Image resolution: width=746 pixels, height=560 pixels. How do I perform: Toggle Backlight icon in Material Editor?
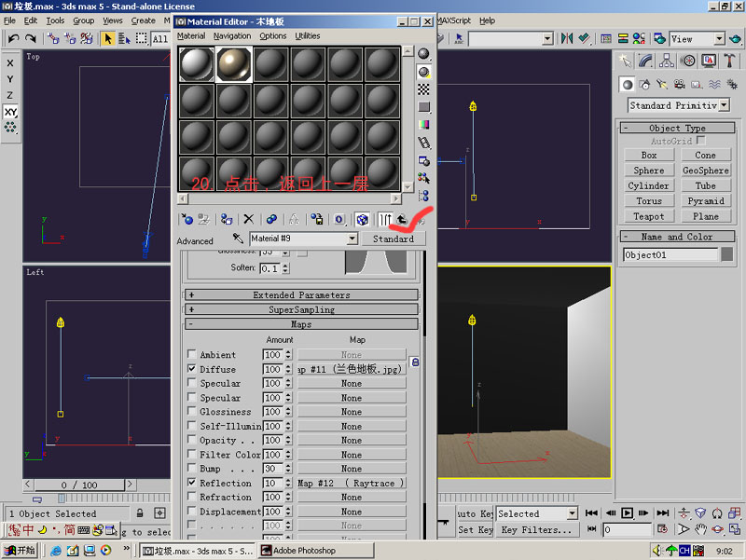click(x=423, y=72)
